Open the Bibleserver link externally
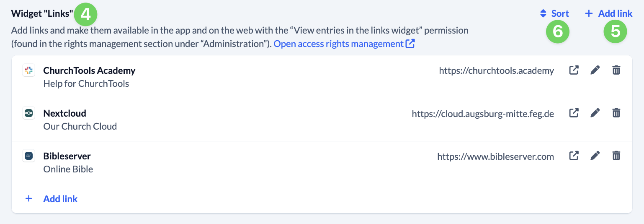Image resolution: width=644 pixels, height=224 pixels. 574,156
